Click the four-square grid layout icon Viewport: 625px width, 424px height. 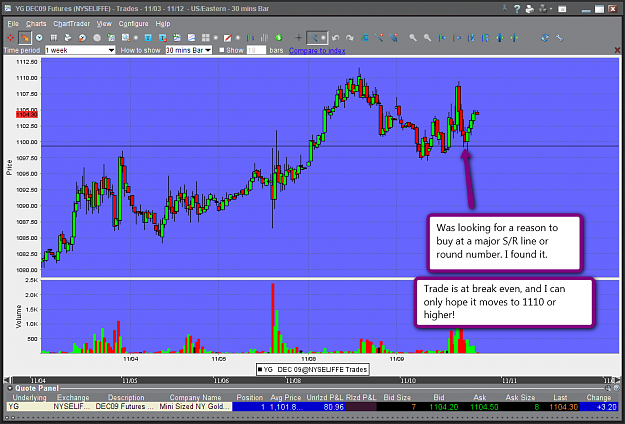[206, 38]
